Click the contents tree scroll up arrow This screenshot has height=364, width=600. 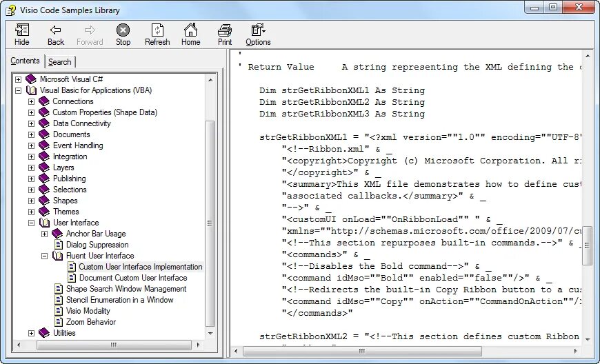pyautogui.click(x=210, y=80)
